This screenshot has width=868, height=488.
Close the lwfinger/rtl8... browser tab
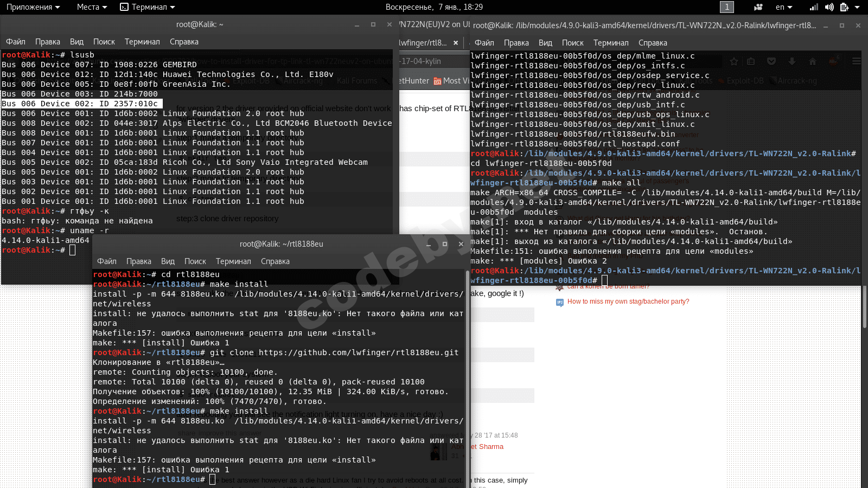(x=456, y=43)
